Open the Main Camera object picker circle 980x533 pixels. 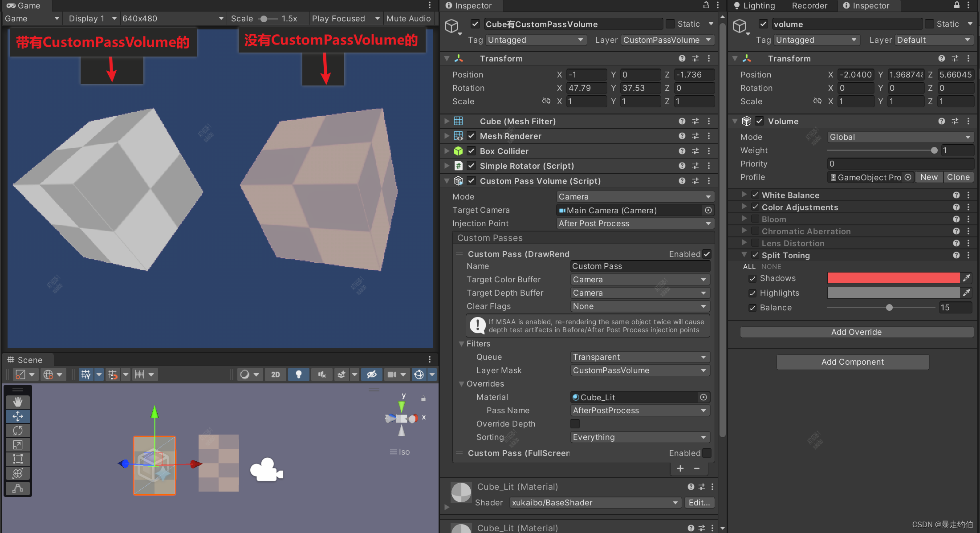pos(708,210)
